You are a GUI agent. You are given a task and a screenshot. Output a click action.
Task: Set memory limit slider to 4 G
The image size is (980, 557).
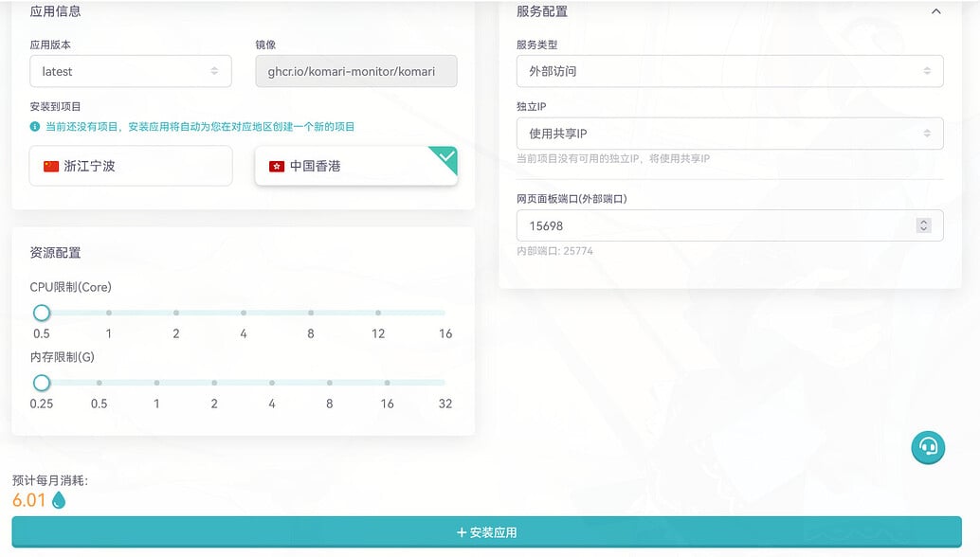272,383
